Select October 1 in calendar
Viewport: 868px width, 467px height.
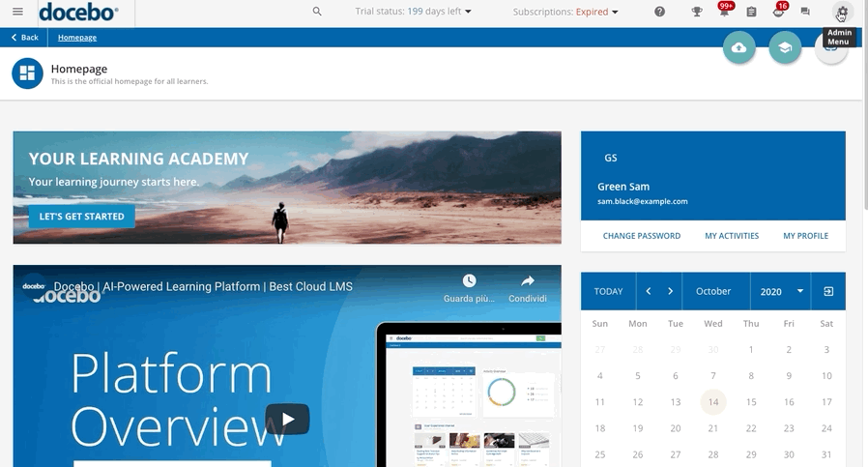point(751,350)
